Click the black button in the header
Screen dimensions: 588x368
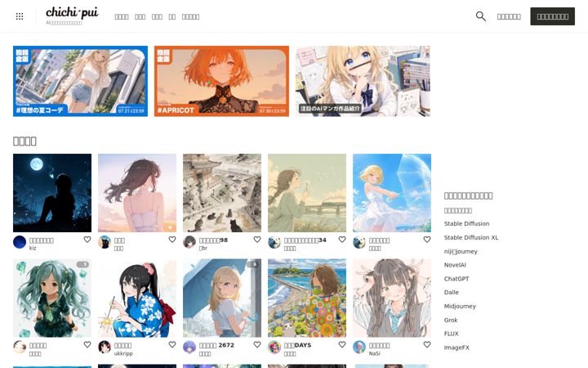point(552,16)
